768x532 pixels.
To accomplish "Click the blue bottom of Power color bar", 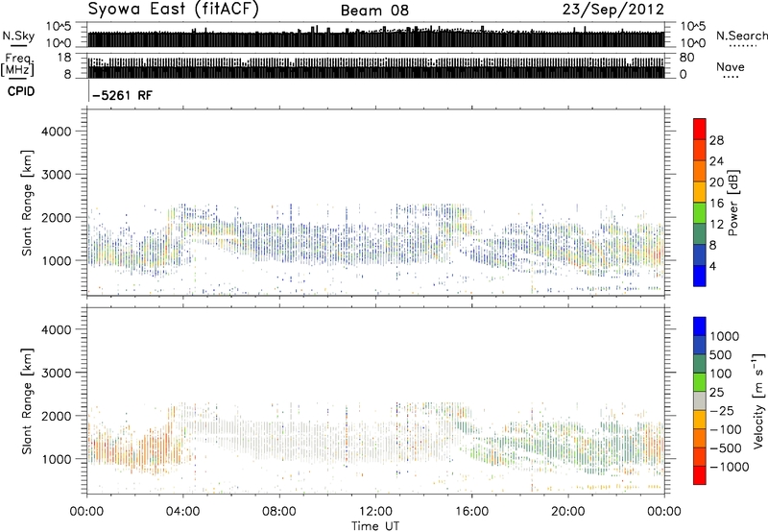I will [700, 276].
